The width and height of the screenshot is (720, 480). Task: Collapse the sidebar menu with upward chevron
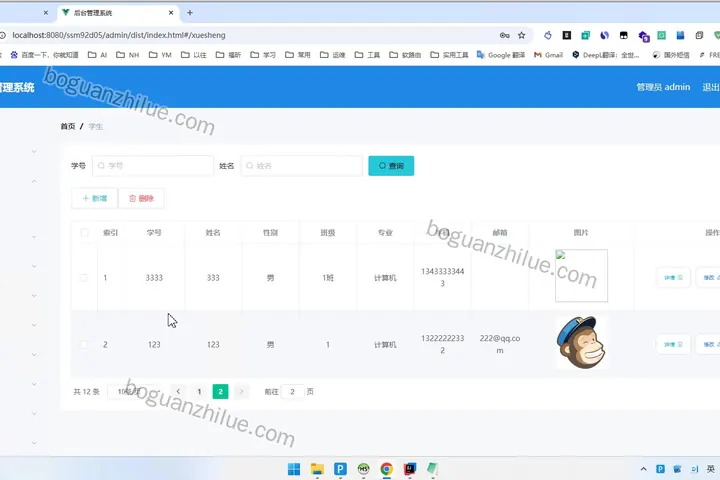pyautogui.click(x=34, y=181)
